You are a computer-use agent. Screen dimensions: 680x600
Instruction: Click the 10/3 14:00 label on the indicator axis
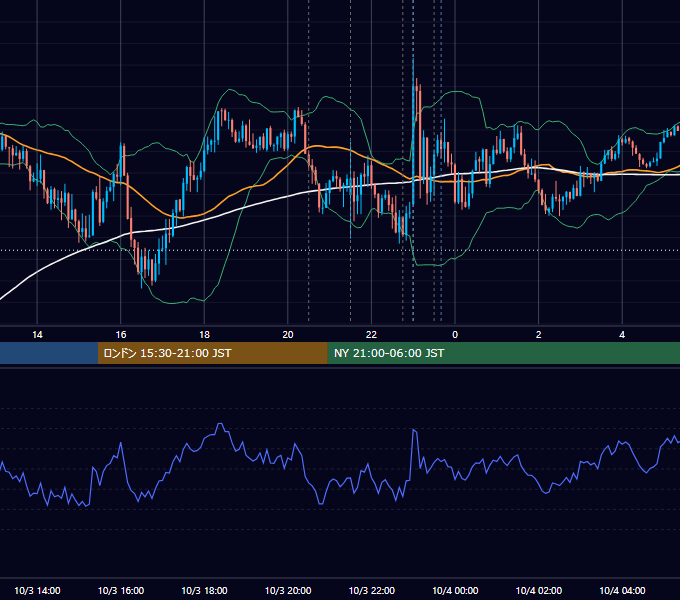coord(37,590)
